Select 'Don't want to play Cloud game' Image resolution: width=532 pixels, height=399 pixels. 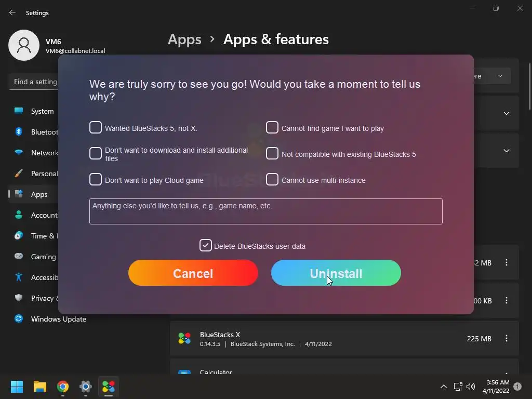coord(96,179)
